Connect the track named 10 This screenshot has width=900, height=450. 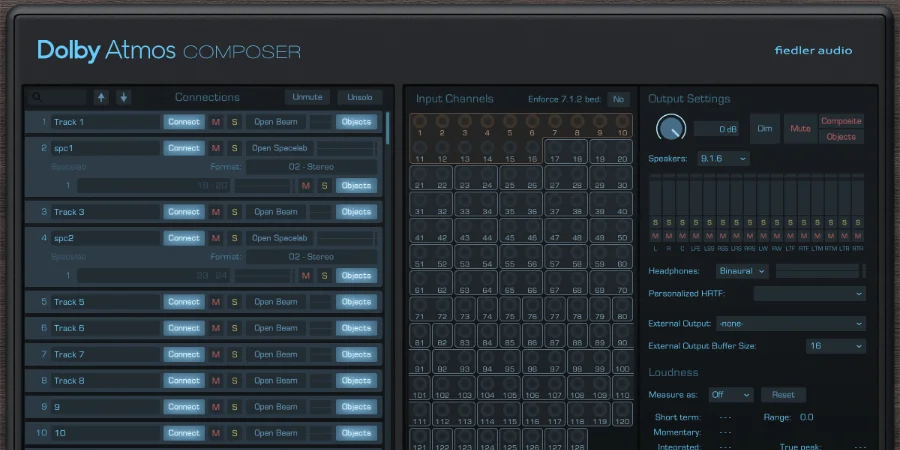[x=184, y=433]
